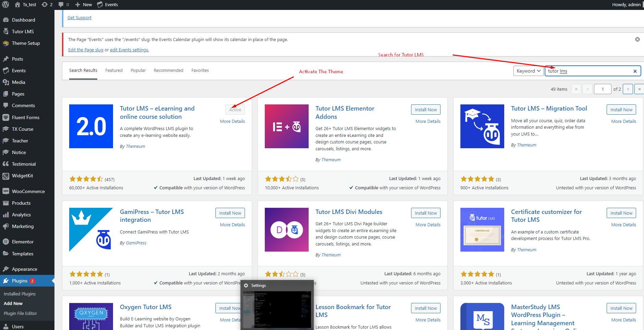Switch to the Popular plugins tab

click(x=138, y=71)
